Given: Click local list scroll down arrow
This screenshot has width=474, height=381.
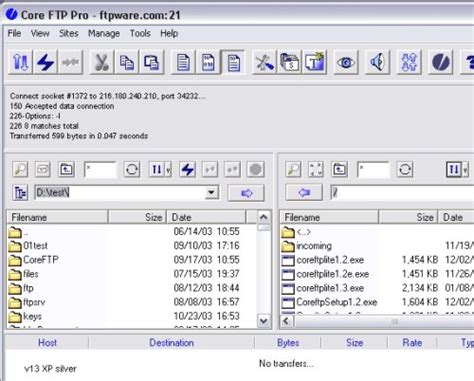Looking at the screenshot, I should [x=263, y=321].
